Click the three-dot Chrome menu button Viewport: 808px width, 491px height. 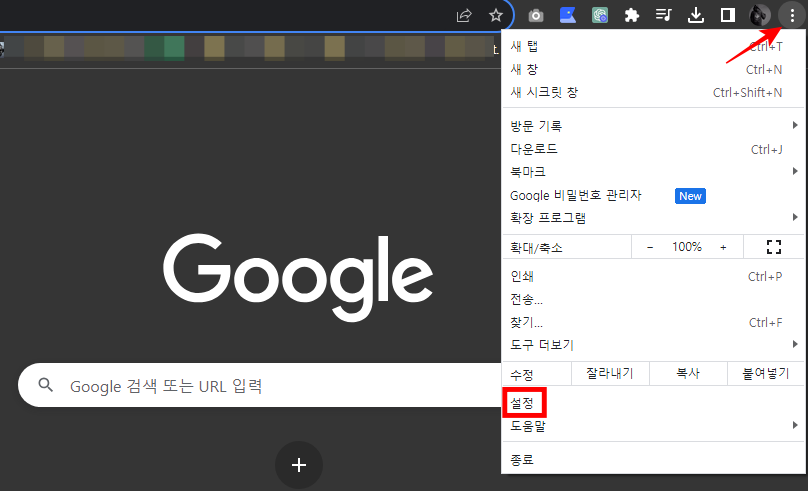[x=792, y=15]
